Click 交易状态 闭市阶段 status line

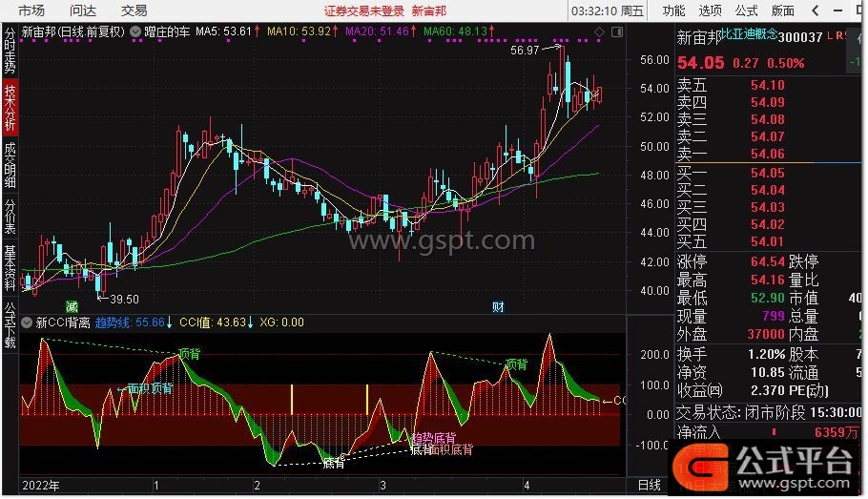pos(769,412)
